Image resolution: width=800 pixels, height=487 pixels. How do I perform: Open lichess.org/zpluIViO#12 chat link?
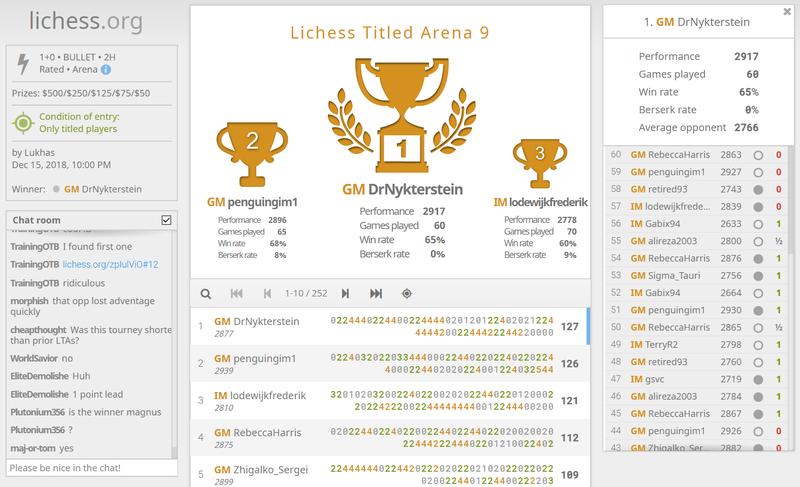point(110,265)
